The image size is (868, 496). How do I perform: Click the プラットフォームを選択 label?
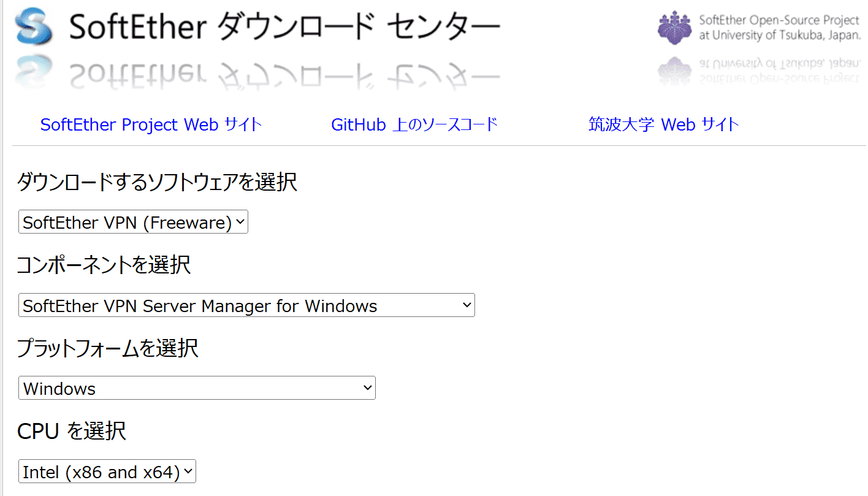(x=107, y=348)
